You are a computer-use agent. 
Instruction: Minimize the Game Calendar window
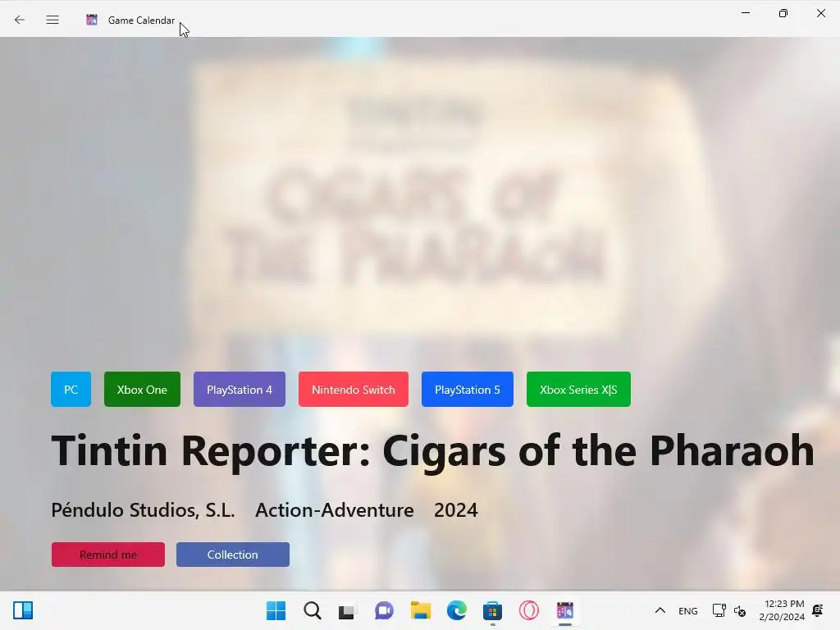(745, 13)
